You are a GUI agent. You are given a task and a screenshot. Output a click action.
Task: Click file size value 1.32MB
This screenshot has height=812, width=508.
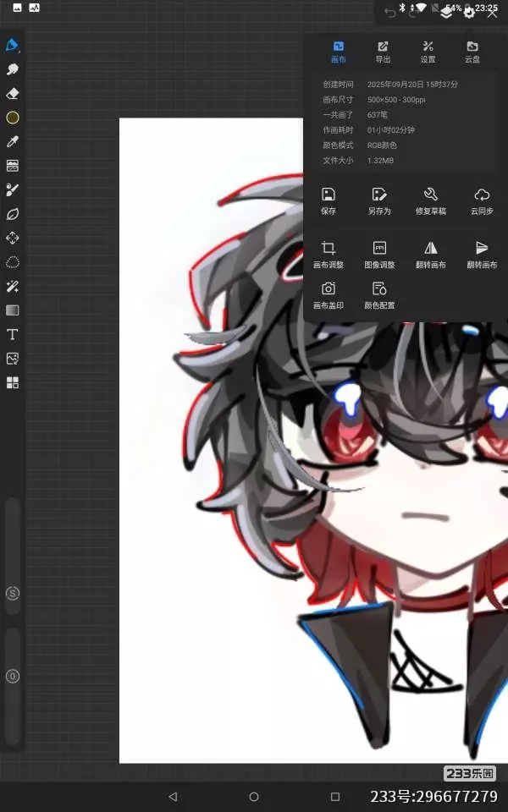point(380,161)
